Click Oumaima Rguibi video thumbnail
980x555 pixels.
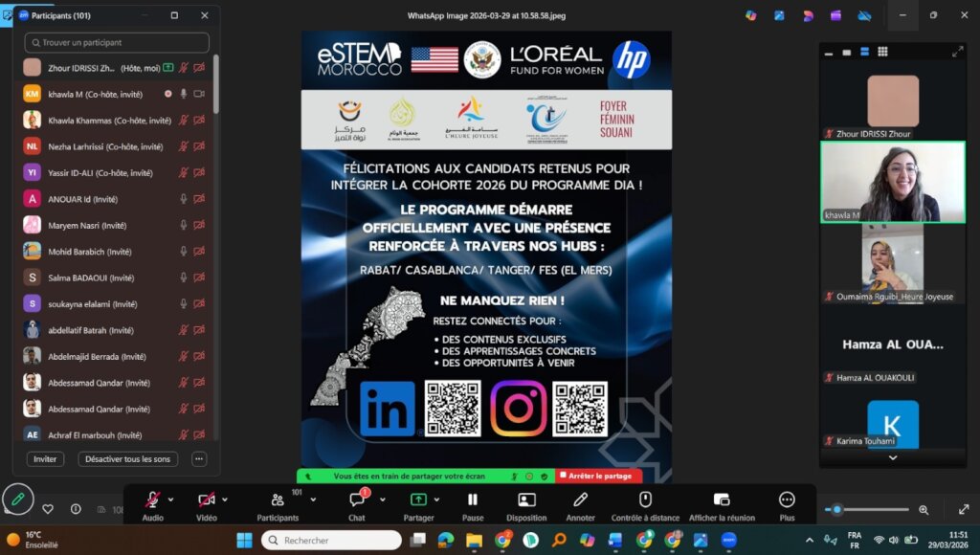893,263
